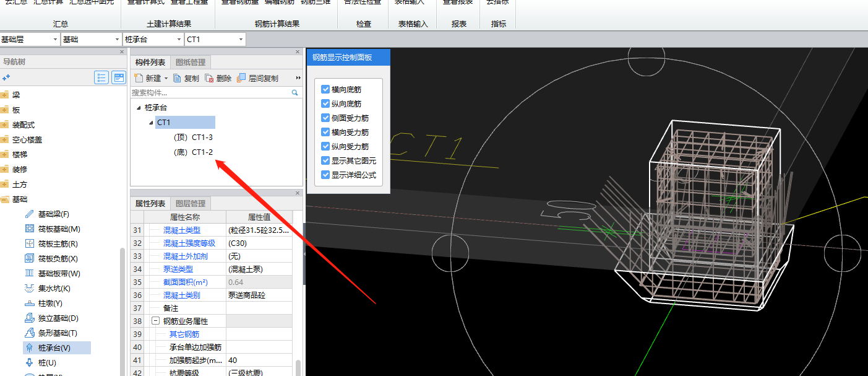Viewport: 868px width, 376px height.
Task: Click the 新建 component button
Action: click(148, 78)
